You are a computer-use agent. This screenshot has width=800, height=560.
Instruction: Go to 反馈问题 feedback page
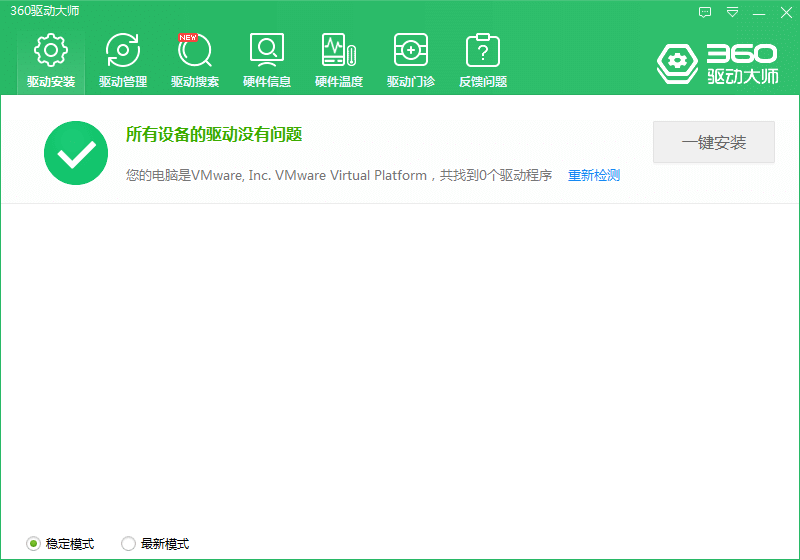[x=483, y=61]
